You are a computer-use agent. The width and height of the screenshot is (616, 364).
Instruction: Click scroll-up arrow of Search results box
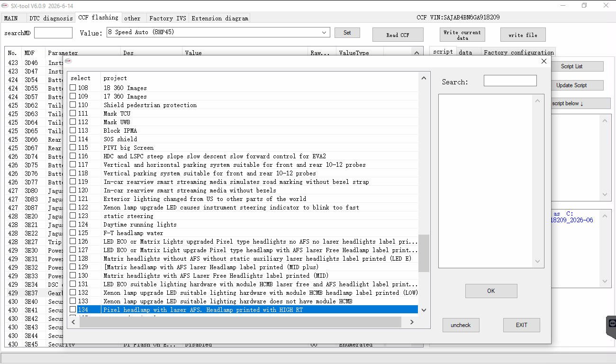tap(537, 100)
